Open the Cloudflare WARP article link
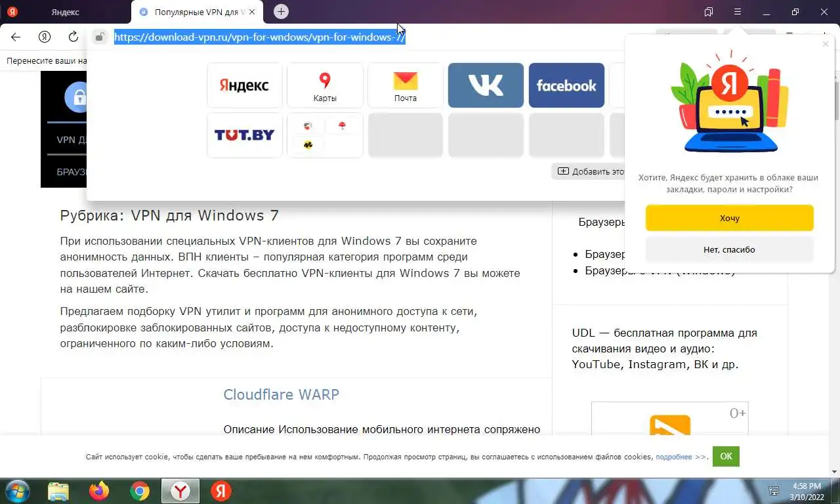This screenshot has width=840, height=504. click(x=281, y=394)
